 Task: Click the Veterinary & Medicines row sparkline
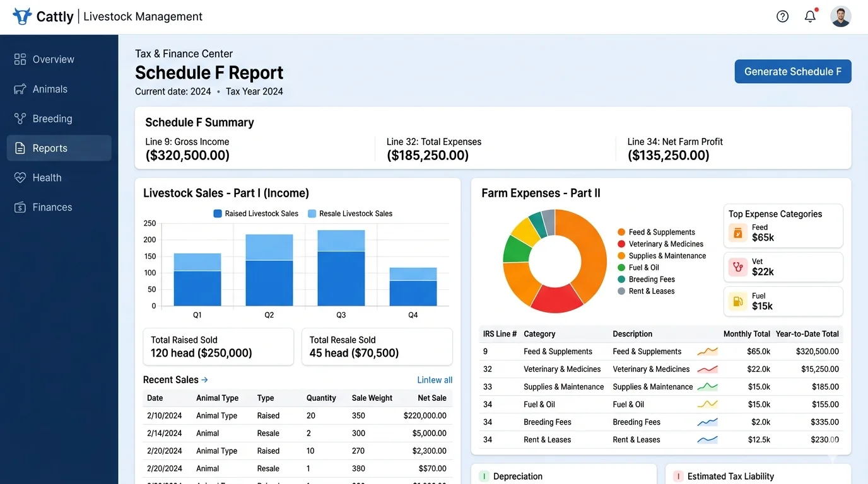point(707,369)
